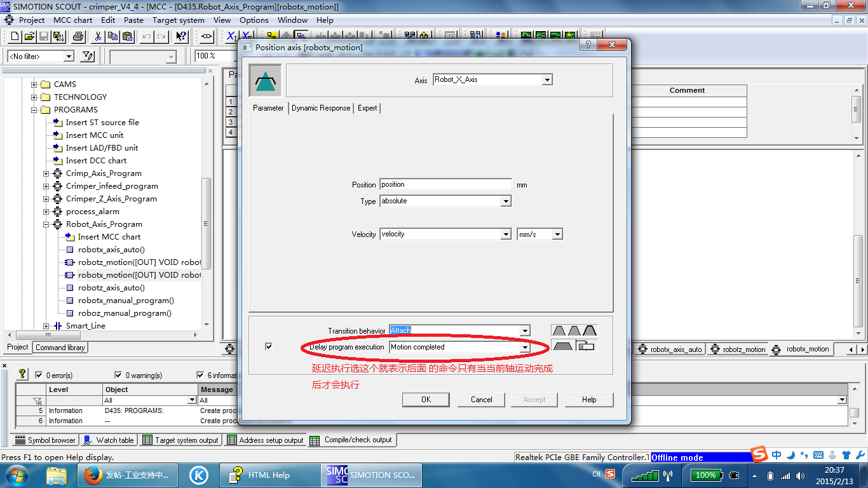Open the Axis dropdown showing Robot_X_Axis
Screen dimensions: 868x488
click(547, 80)
